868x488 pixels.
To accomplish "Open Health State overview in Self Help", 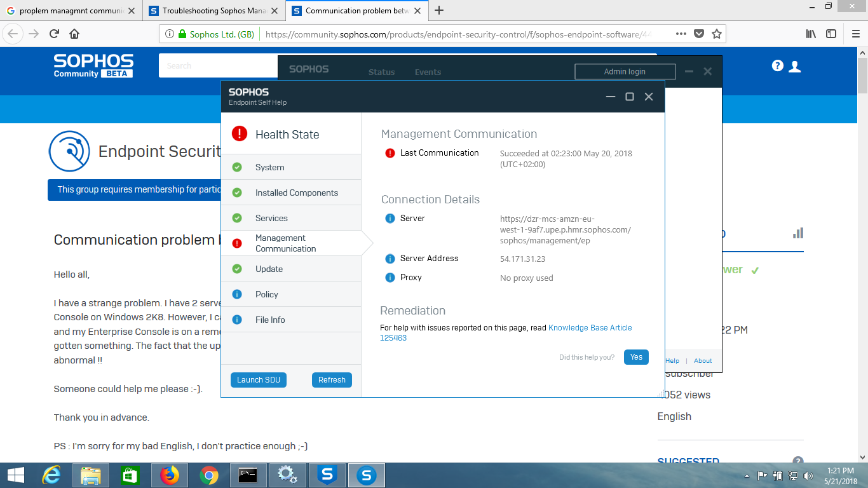I will 291,134.
